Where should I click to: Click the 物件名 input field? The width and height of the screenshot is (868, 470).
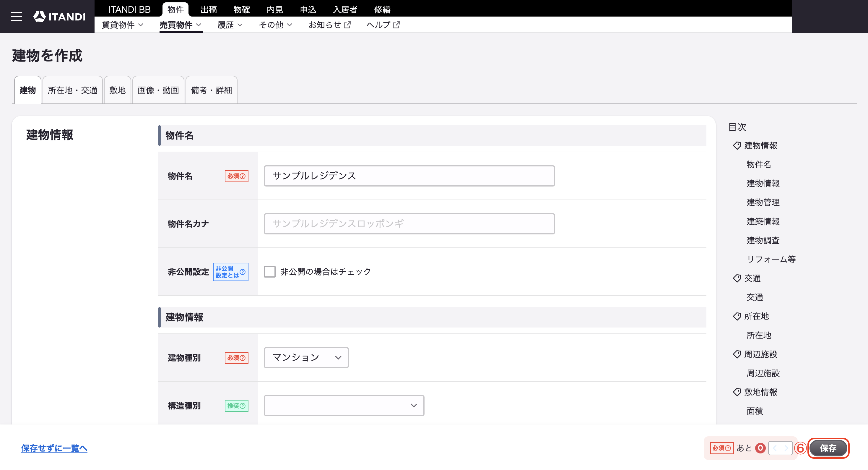tap(409, 176)
